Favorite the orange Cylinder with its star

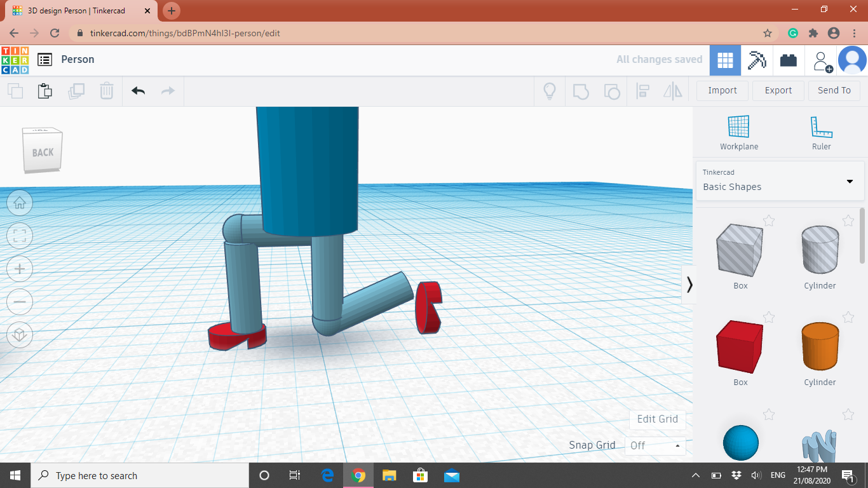(x=848, y=317)
